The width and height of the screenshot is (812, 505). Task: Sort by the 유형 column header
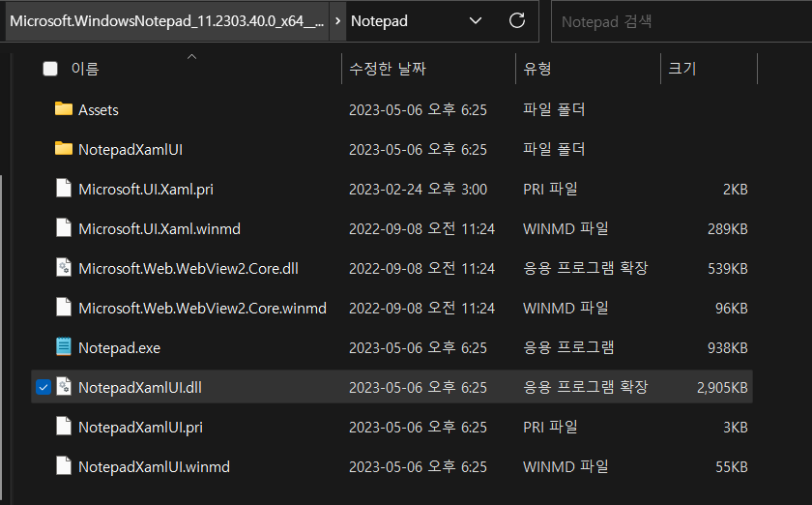coord(537,69)
